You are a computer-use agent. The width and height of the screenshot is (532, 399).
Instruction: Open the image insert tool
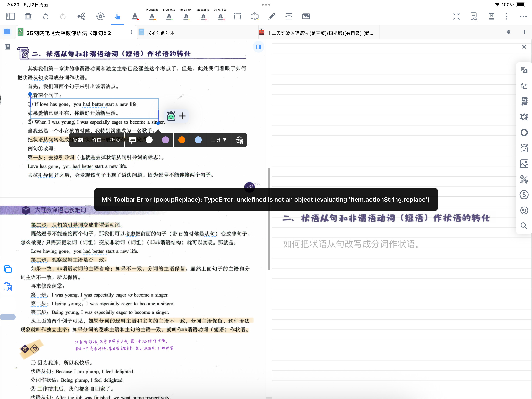306,16
